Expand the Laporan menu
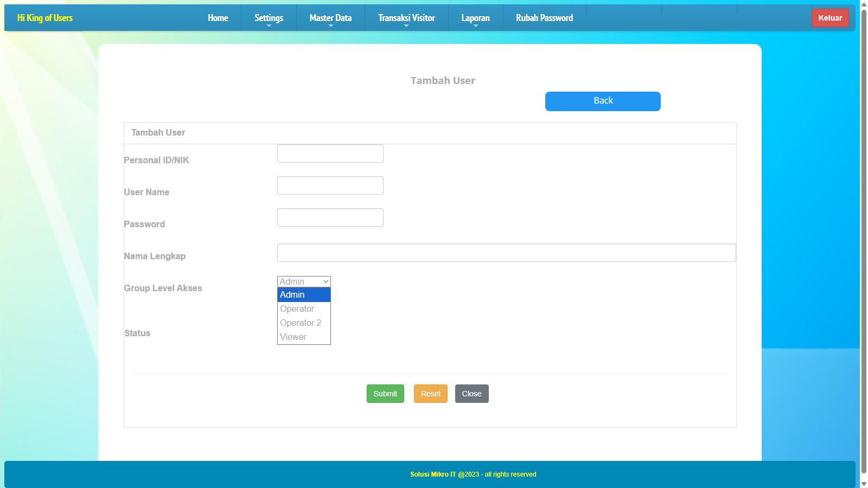Viewport: 868px width, 488px height. (x=475, y=18)
